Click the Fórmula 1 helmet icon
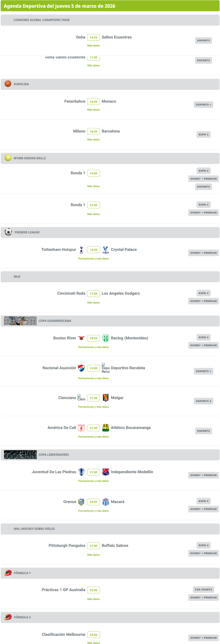 tap(8, 572)
